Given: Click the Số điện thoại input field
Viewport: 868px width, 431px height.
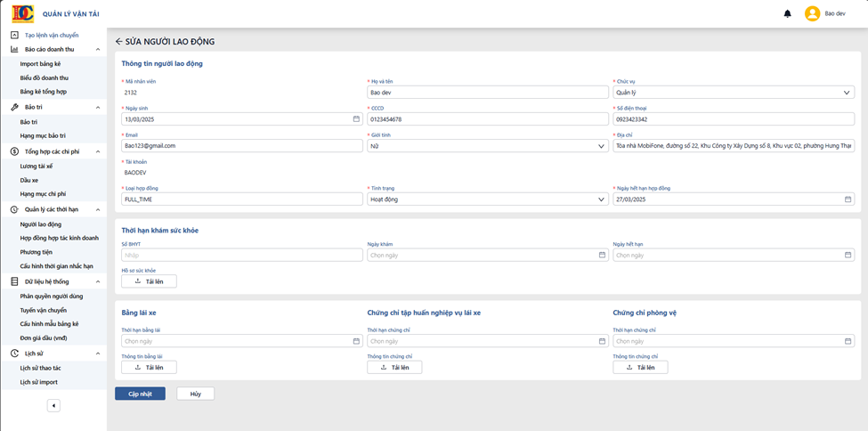Looking at the screenshot, I should [734, 119].
